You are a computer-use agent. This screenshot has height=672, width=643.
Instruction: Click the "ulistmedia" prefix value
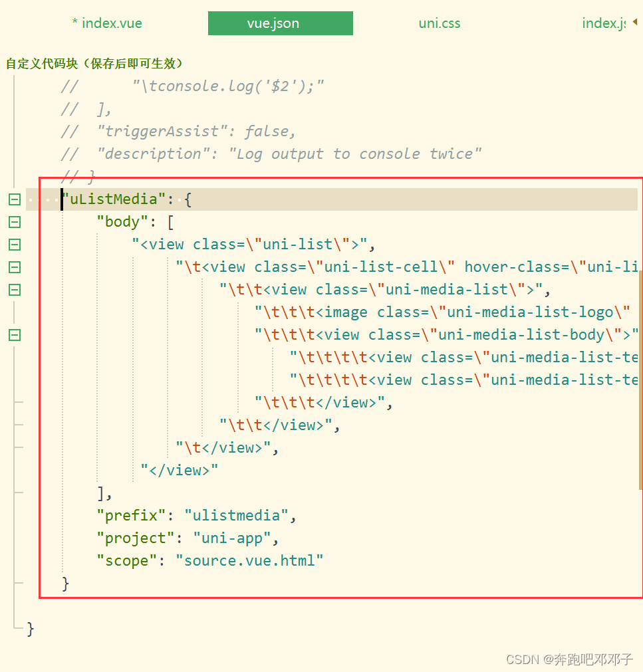coord(236,516)
